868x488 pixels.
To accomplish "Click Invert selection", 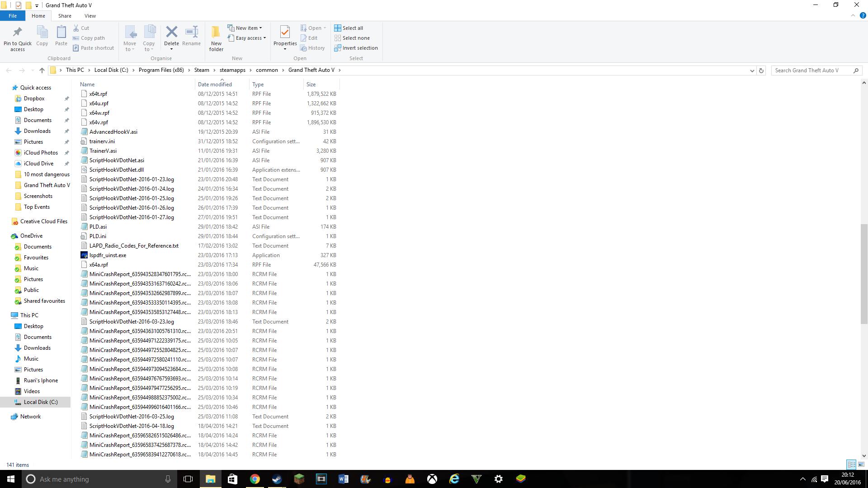I will coord(356,48).
